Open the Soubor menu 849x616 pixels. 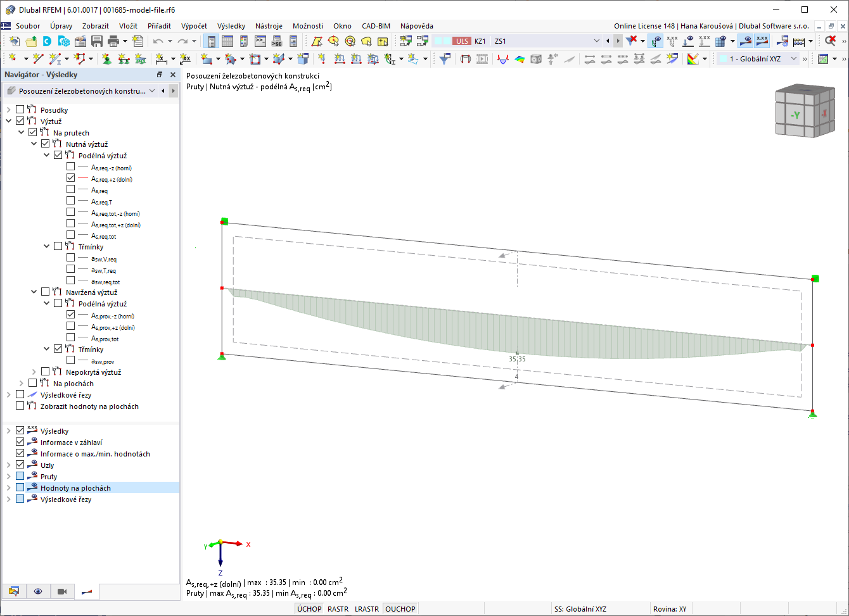28,26
